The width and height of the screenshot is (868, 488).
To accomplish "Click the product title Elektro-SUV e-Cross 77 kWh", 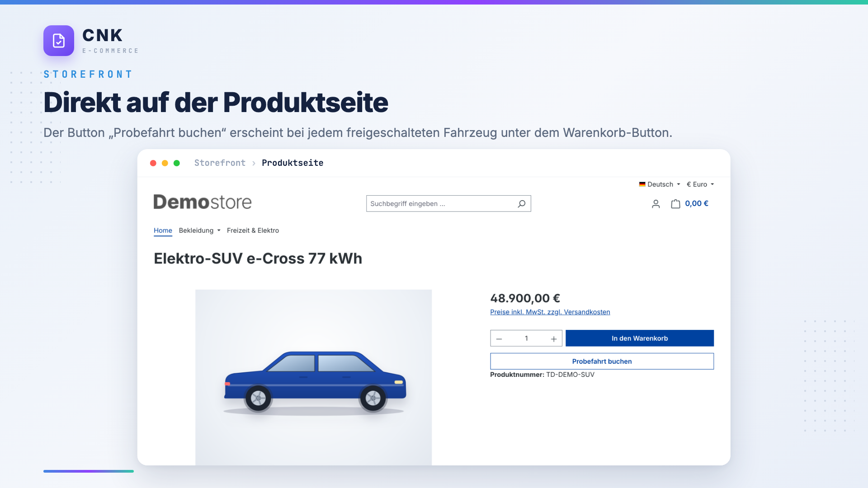I will (258, 258).
